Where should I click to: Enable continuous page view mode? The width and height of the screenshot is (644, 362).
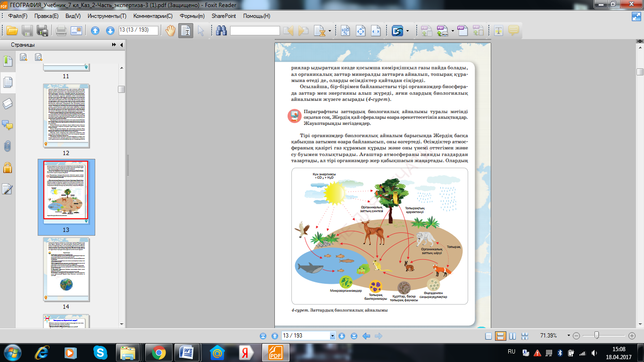click(500, 336)
